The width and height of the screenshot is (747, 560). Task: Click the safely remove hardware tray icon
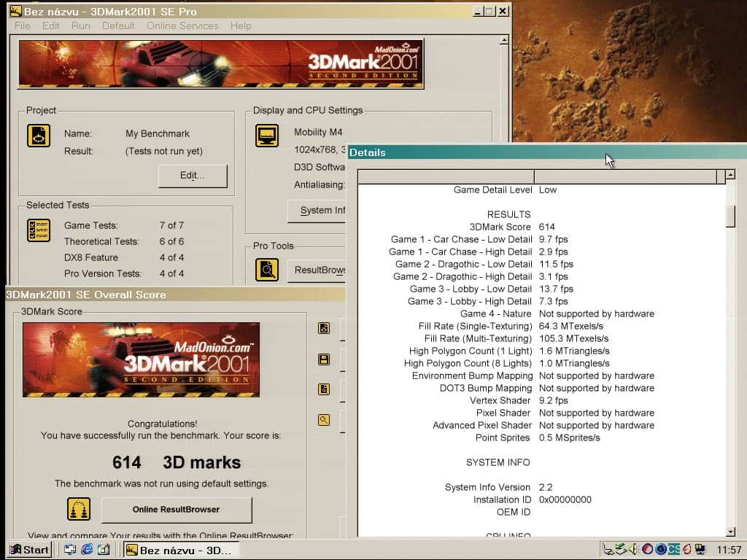[x=620, y=550]
